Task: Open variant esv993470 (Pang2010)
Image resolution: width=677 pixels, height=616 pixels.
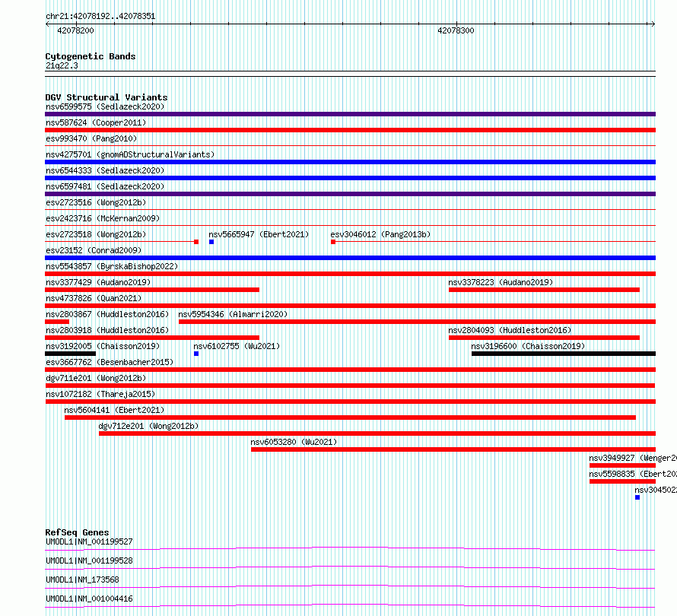Action: click(91, 138)
